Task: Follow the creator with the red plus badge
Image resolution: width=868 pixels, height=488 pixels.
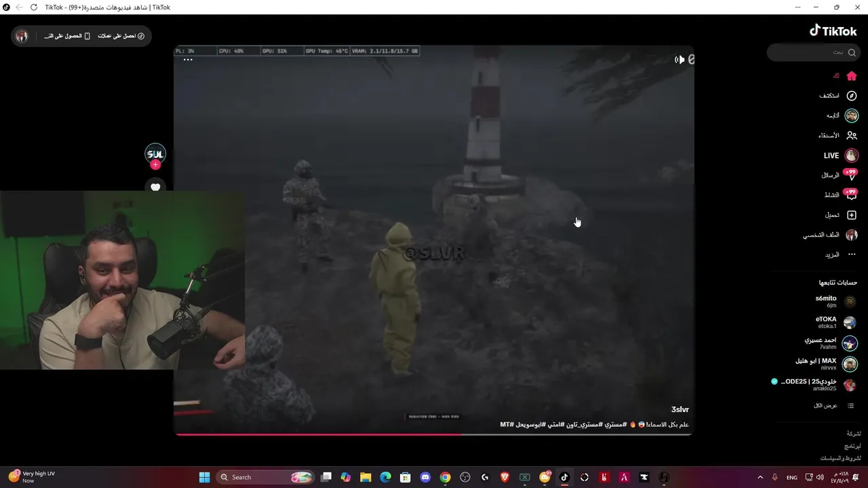Action: coord(155,165)
